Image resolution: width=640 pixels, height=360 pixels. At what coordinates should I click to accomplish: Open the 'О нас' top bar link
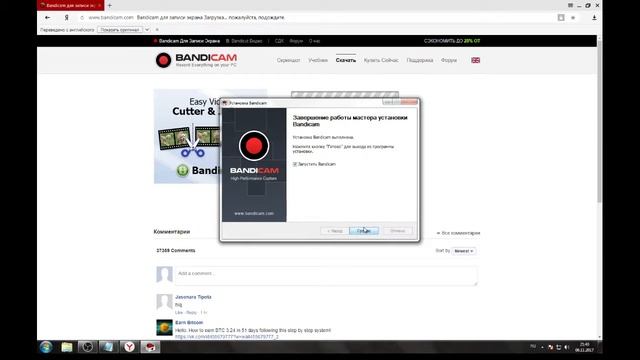pyautogui.click(x=314, y=41)
